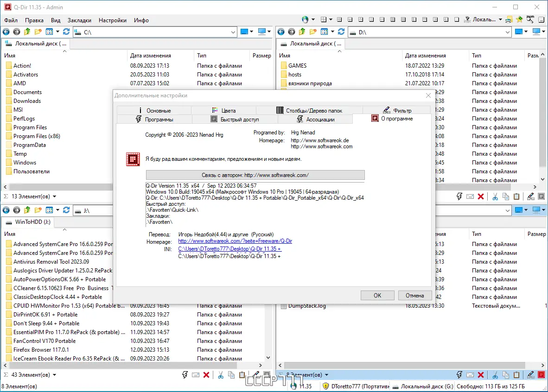Click the scissors cut icon in the D:\ pane

(495, 197)
